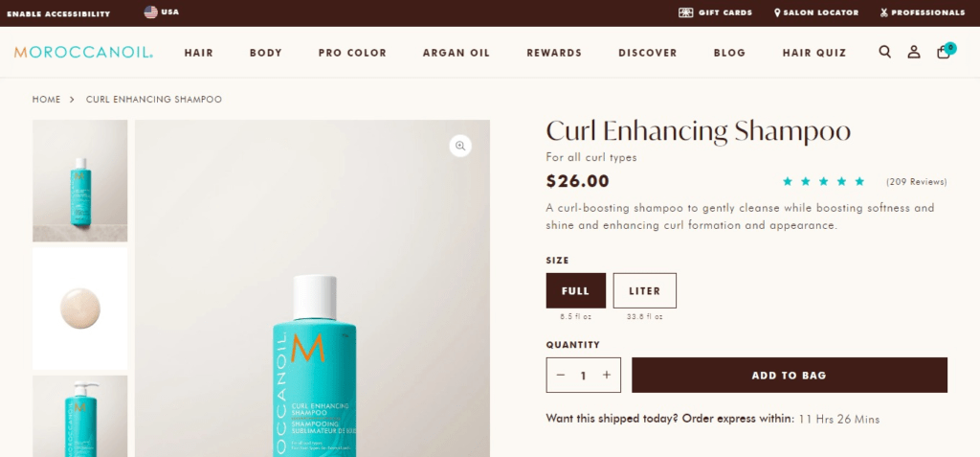Click the image zoom magnifier icon
The image size is (980, 457).
click(x=460, y=146)
